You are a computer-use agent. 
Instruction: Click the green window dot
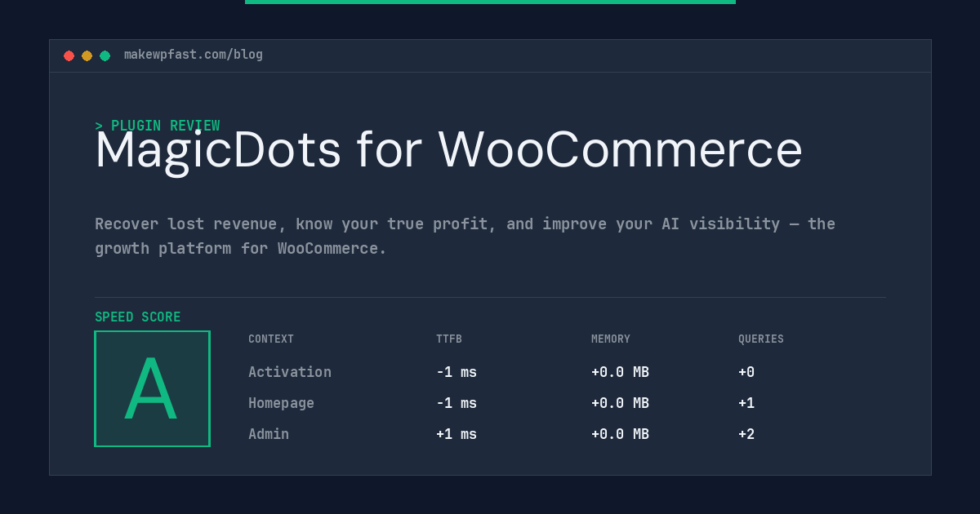(x=105, y=55)
